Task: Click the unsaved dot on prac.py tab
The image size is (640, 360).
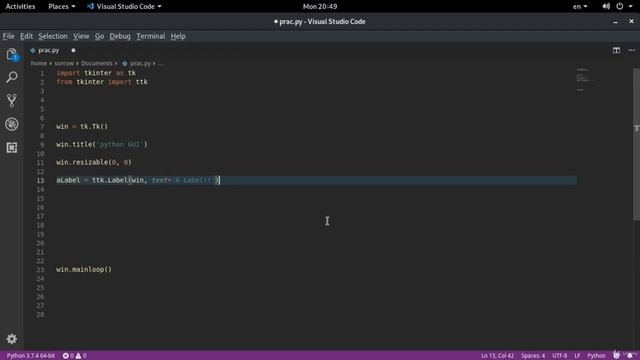Action: pos(73,50)
